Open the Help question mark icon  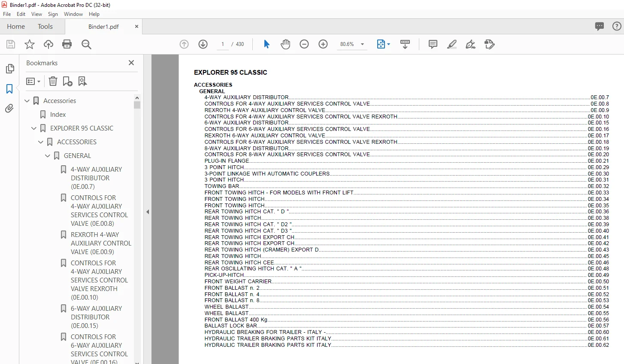coord(617,27)
